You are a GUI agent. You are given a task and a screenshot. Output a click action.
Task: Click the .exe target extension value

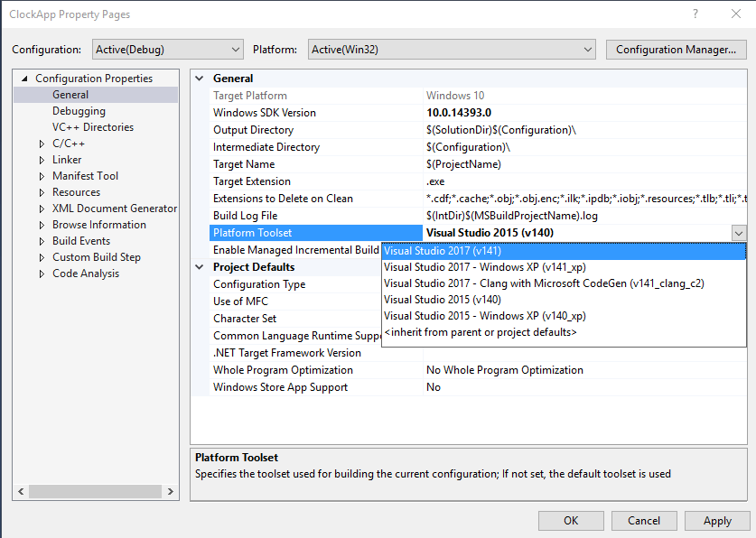point(435,181)
